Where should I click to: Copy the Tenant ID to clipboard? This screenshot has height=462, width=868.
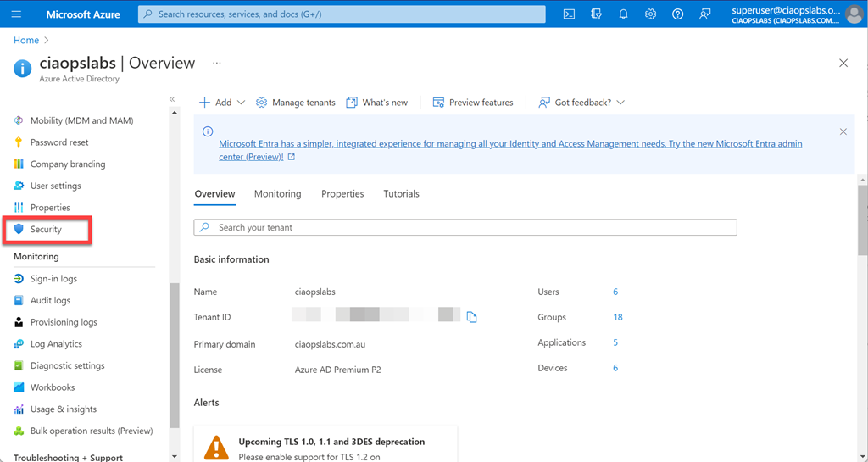(472, 317)
